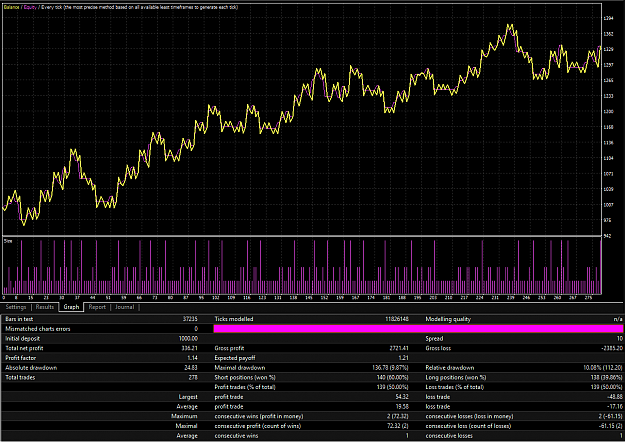This screenshot has width=625, height=442.
Task: Click the 942 value on the chart axis
Action: 608,236
